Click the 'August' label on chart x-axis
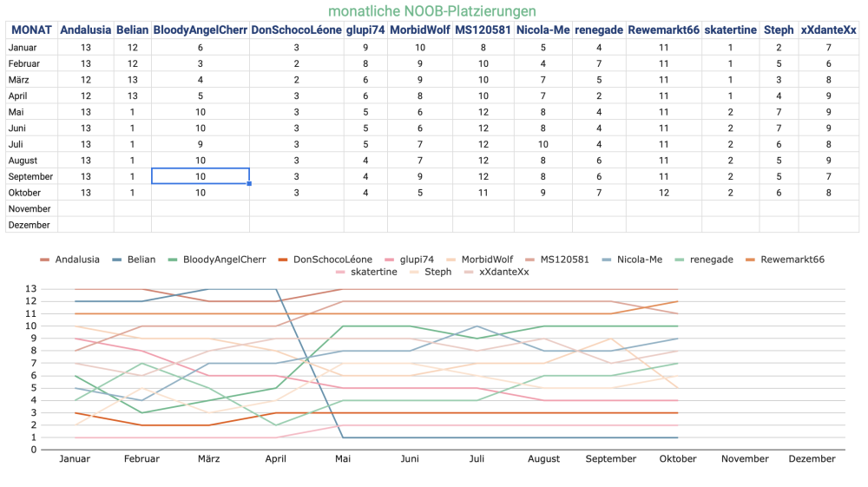This screenshot has height=487, width=868. point(544,458)
